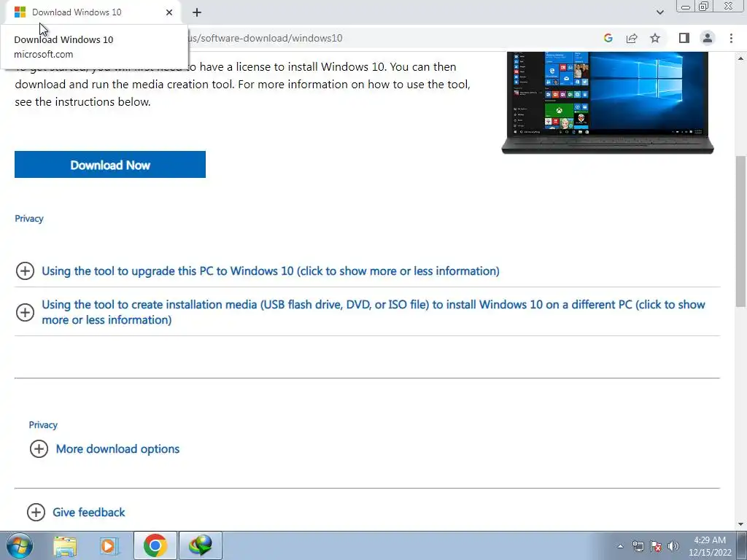Image resolution: width=747 pixels, height=560 pixels.
Task: Share this page via share icon
Action: tap(632, 38)
